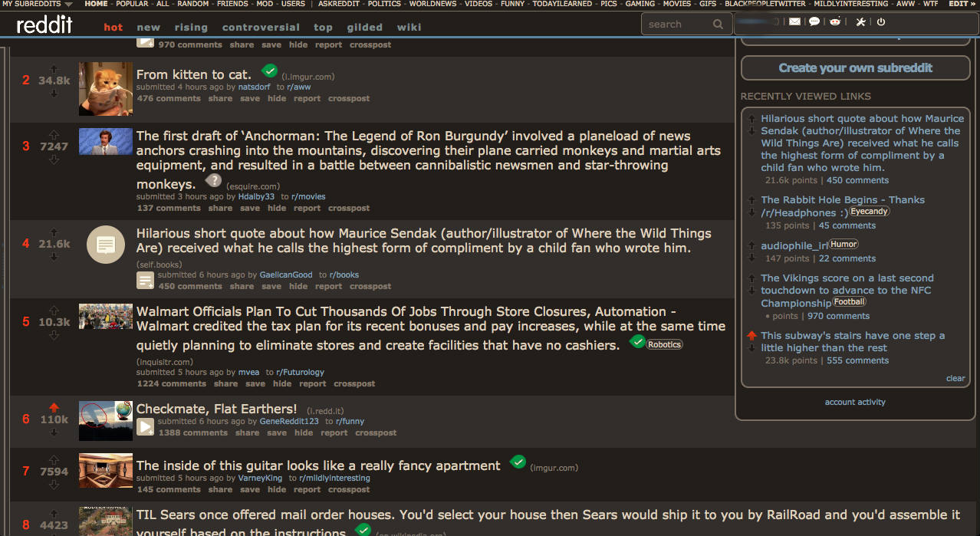Image resolution: width=980 pixels, height=536 pixels.
Task: Downvote the 'Checkmate, Flat Earthers!' post
Action: coord(54,432)
